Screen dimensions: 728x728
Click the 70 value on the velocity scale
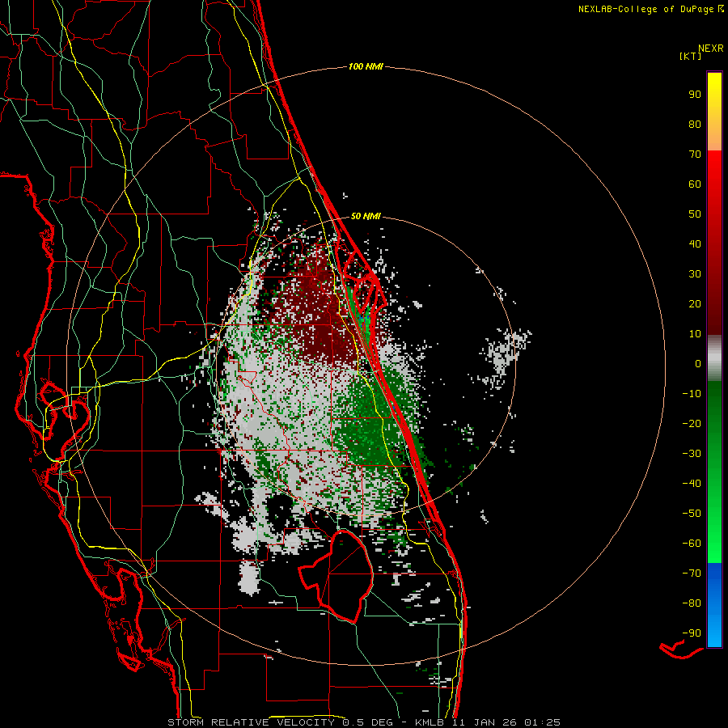(x=695, y=154)
